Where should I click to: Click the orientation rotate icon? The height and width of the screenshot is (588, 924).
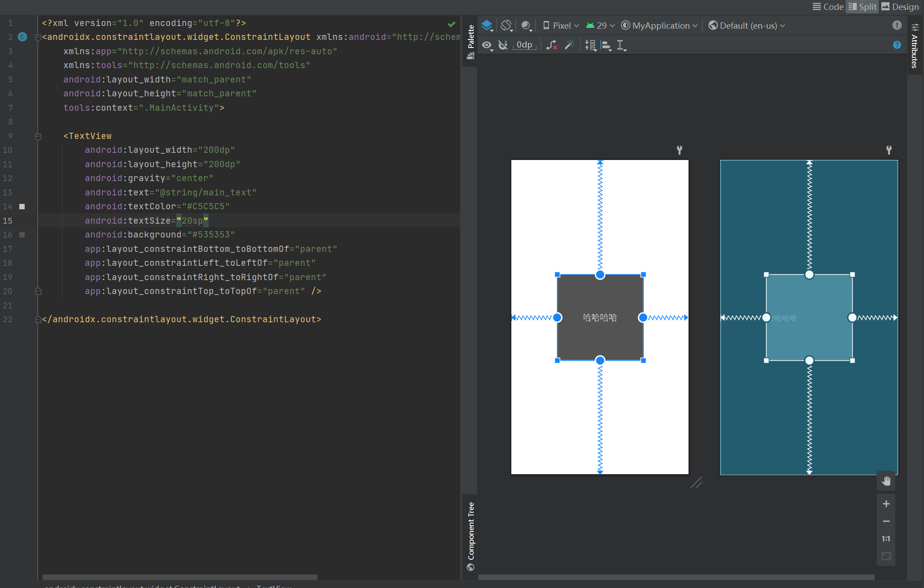pyautogui.click(x=506, y=26)
